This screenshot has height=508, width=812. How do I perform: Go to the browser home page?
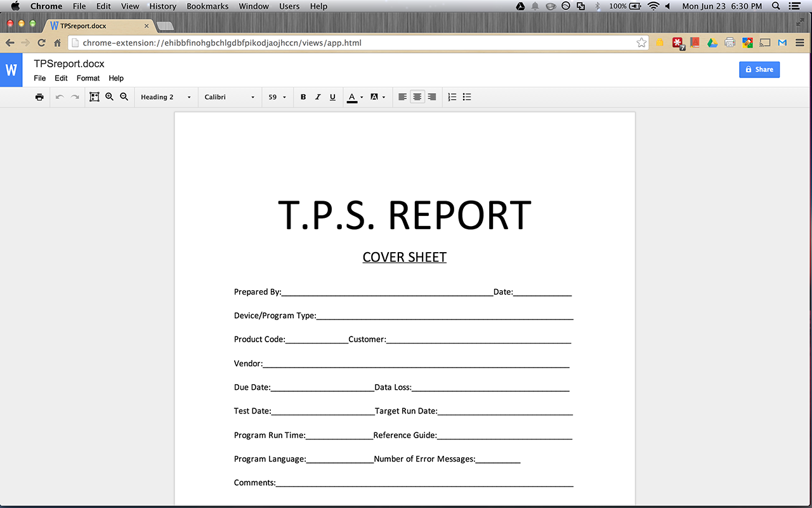57,43
